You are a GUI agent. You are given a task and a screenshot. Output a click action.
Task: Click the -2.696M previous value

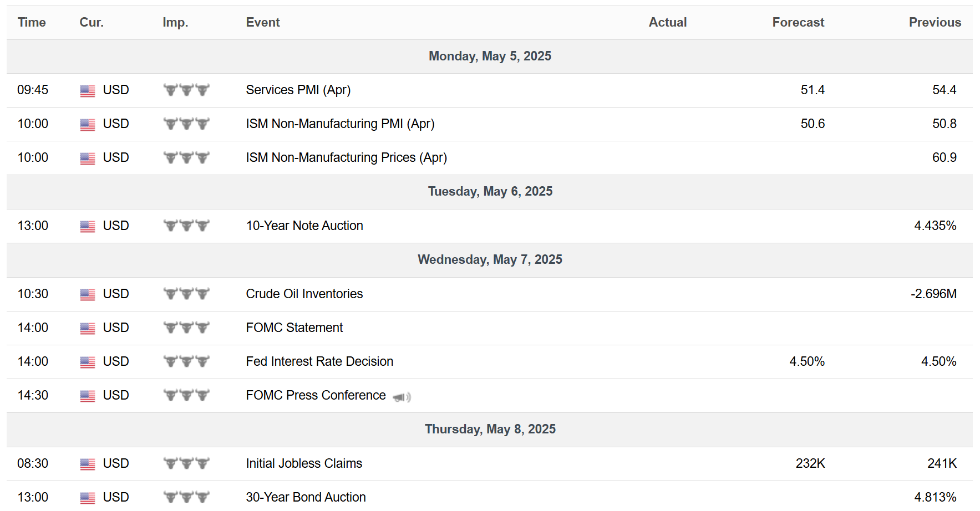tap(933, 294)
